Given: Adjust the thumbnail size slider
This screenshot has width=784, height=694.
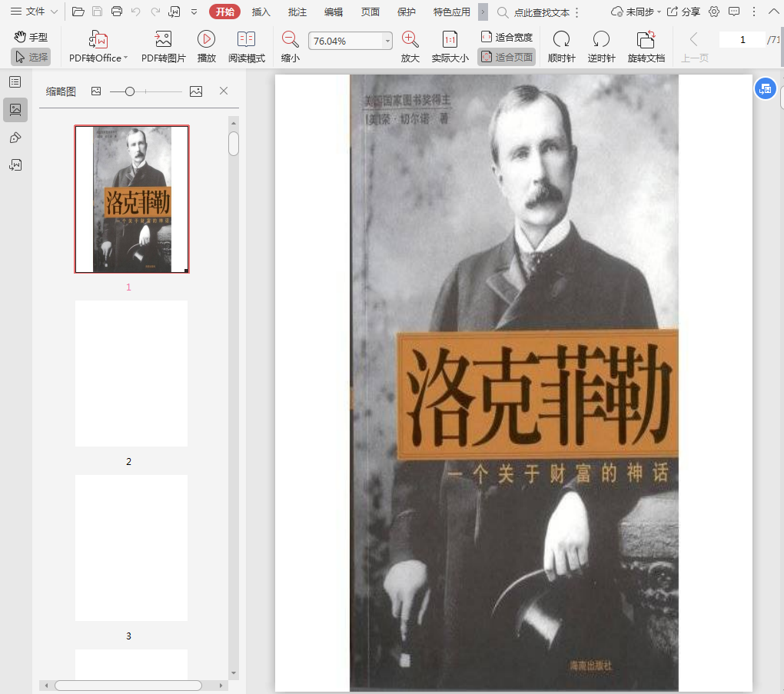Looking at the screenshot, I should click(130, 91).
